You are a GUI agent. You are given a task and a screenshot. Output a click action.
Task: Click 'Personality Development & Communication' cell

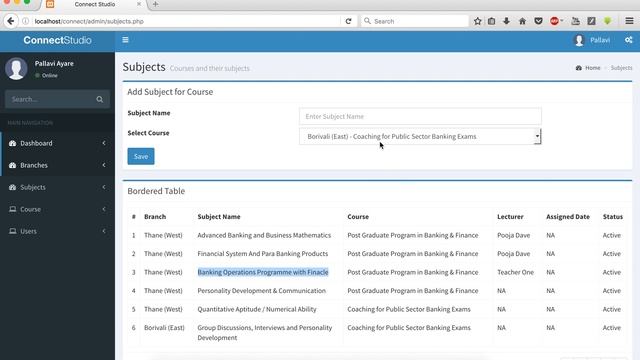pyautogui.click(x=262, y=291)
